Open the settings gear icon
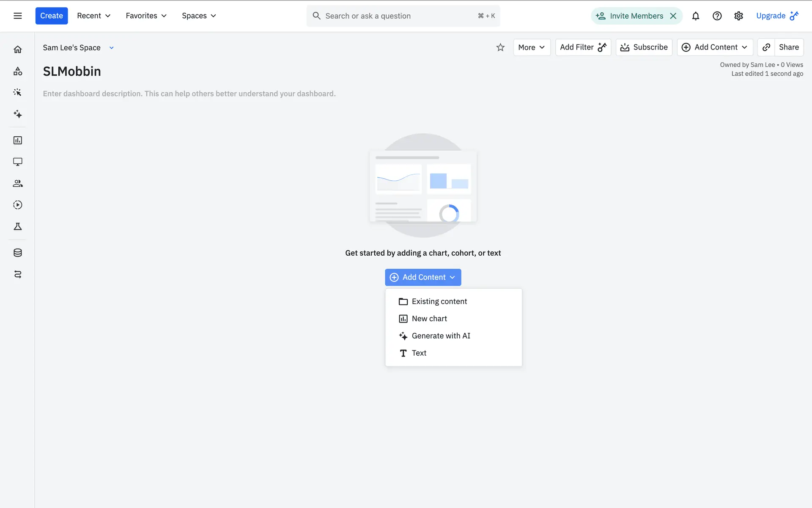 [x=738, y=16]
